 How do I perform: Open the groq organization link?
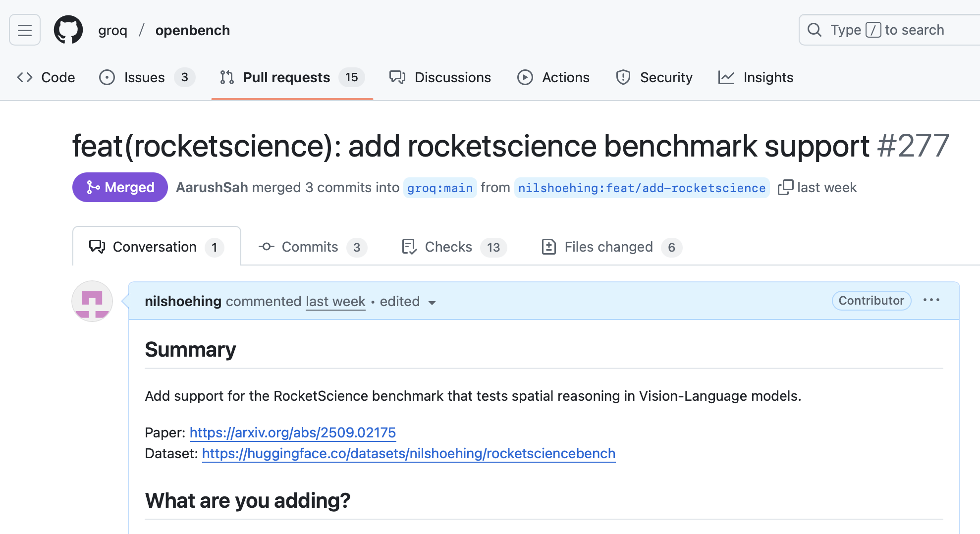click(112, 30)
